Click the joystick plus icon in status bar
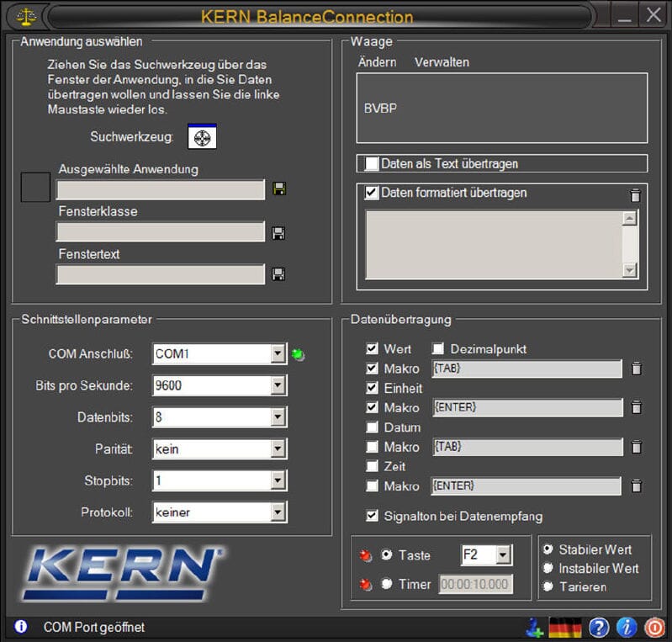Viewport: 672px width, 642px height. pyautogui.click(x=534, y=628)
